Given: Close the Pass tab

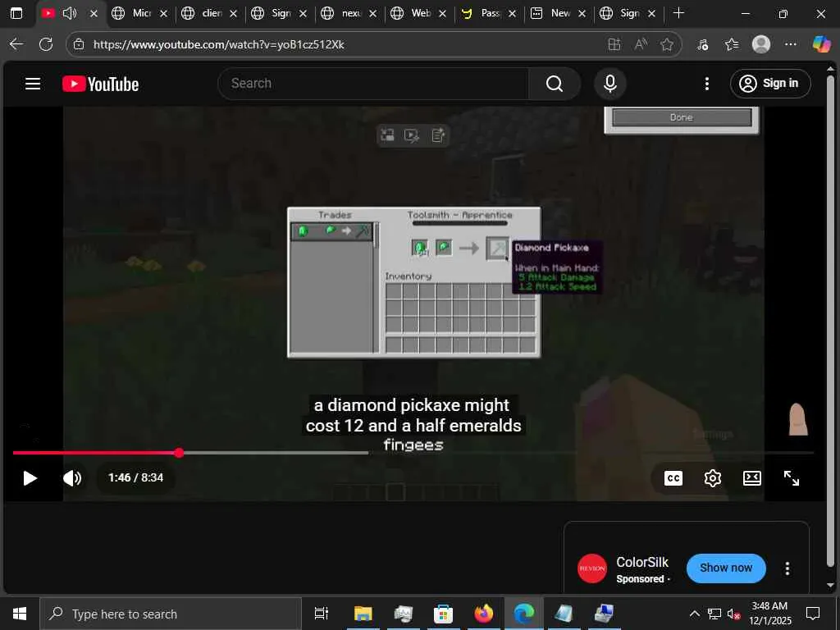Looking at the screenshot, I should pos(512,13).
